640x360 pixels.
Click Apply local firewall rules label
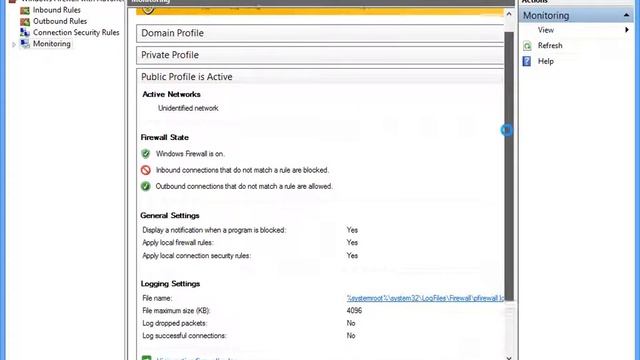pyautogui.click(x=178, y=242)
